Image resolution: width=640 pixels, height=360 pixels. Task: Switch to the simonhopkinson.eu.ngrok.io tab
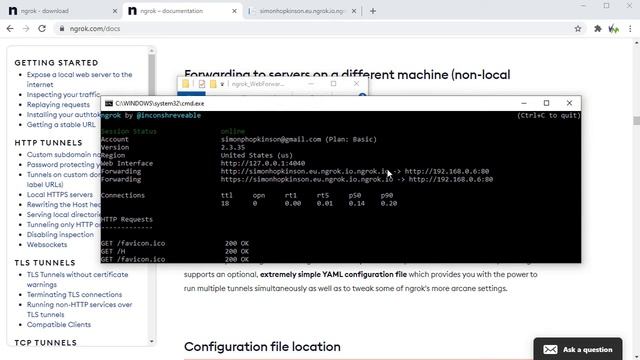coord(302,11)
